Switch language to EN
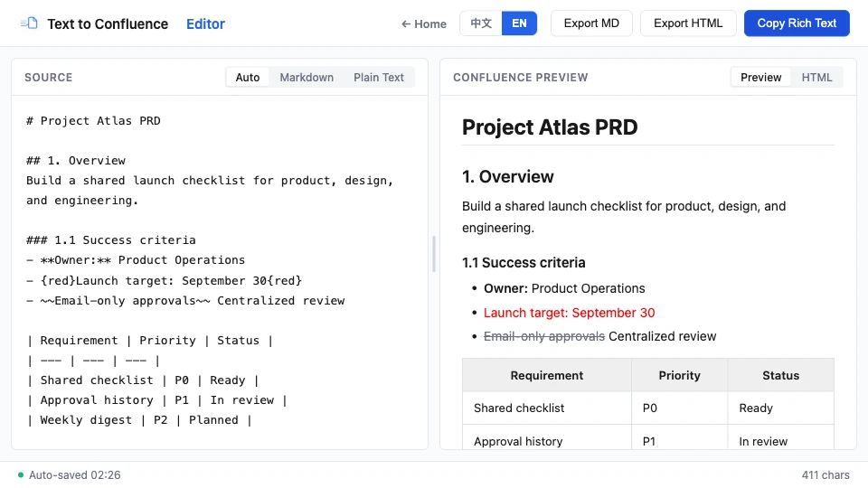The image size is (868, 488). [x=519, y=23]
